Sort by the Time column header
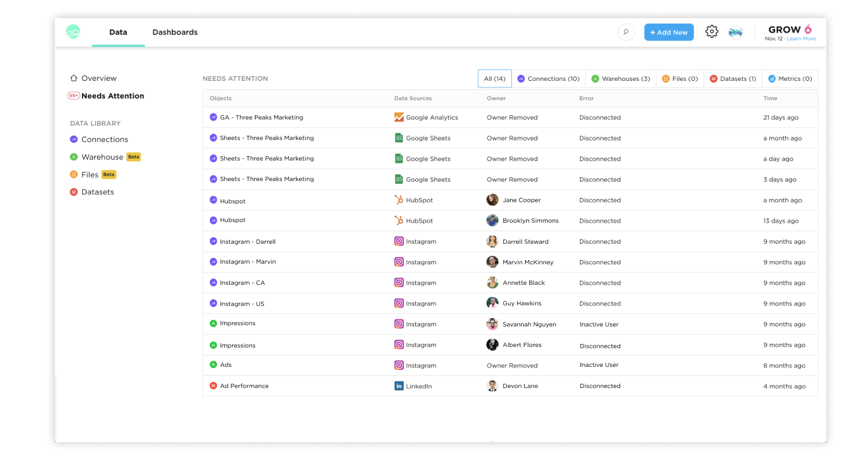Viewport: 868px width, 458px height. tap(770, 98)
